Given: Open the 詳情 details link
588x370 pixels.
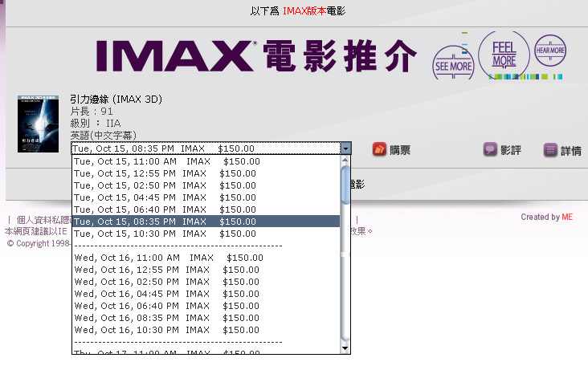Looking at the screenshot, I should (570, 150).
